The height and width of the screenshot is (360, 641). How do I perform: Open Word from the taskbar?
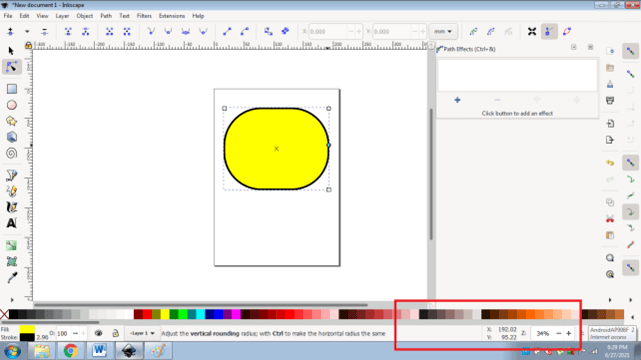(99, 351)
